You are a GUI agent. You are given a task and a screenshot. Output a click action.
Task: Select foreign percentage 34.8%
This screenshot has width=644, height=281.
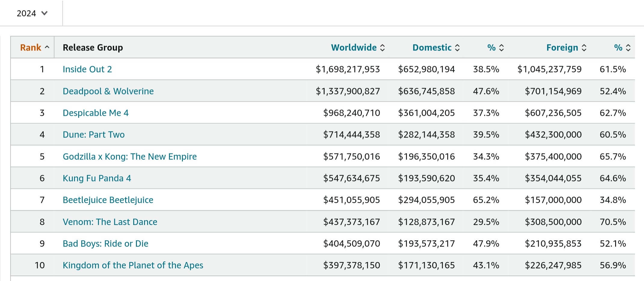(613, 200)
